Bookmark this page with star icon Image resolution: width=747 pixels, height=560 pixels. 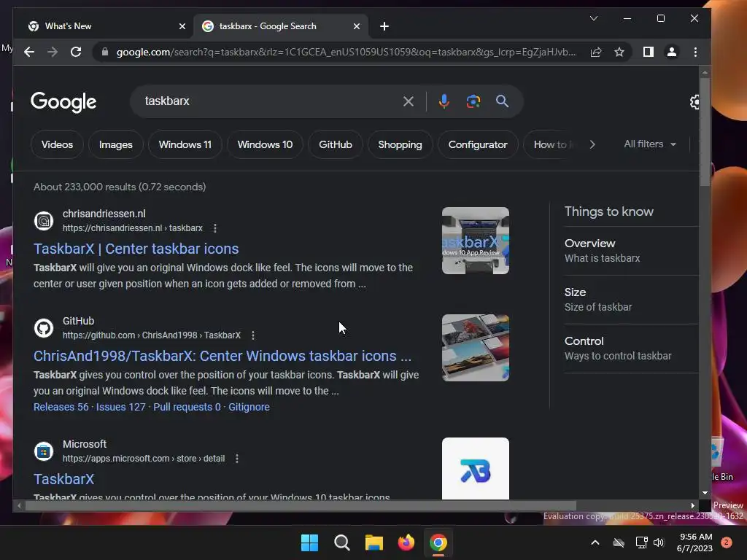pos(619,52)
